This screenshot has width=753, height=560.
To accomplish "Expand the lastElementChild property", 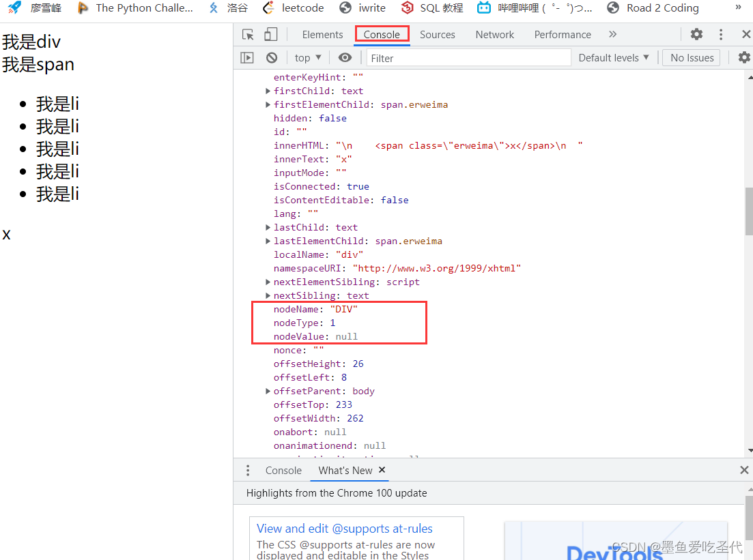I will coord(268,241).
